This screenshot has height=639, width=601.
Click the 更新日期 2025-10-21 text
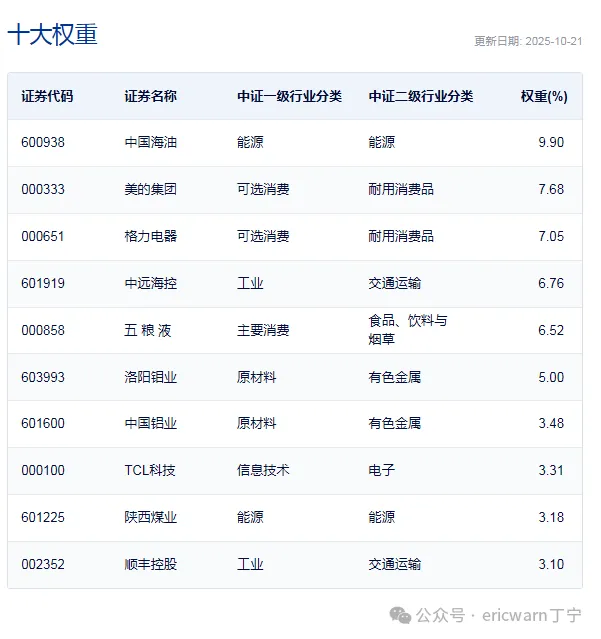(x=528, y=41)
